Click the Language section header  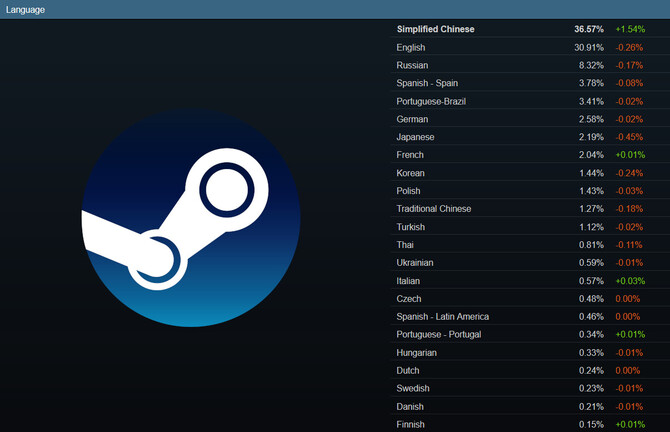[x=335, y=9]
